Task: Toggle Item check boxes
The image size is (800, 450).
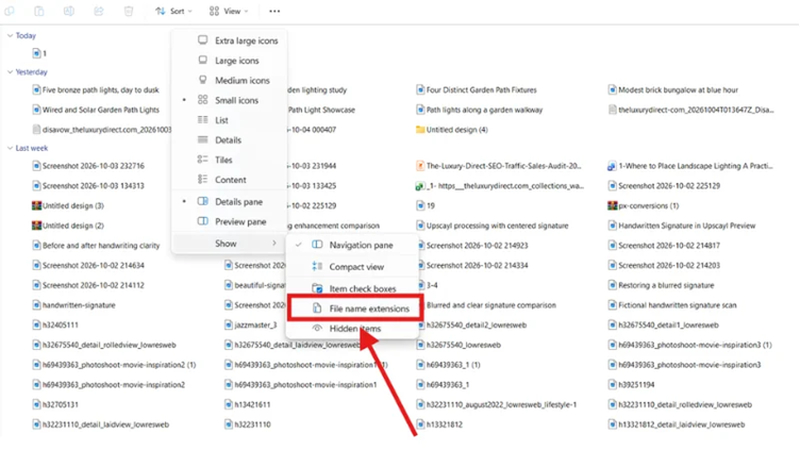Action: [x=353, y=289]
